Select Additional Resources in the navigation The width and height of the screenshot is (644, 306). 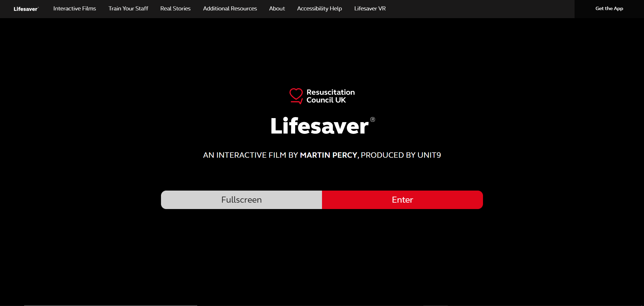coord(230,8)
